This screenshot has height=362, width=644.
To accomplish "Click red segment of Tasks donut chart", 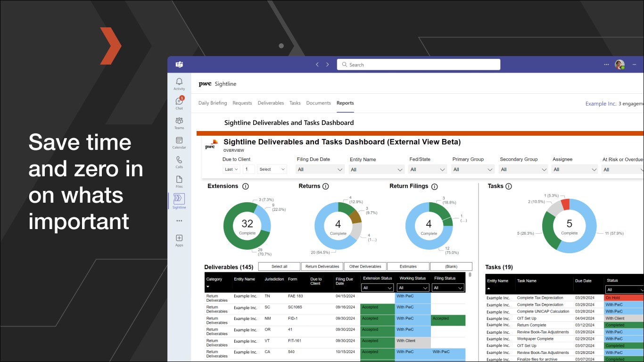I will tap(565, 204).
